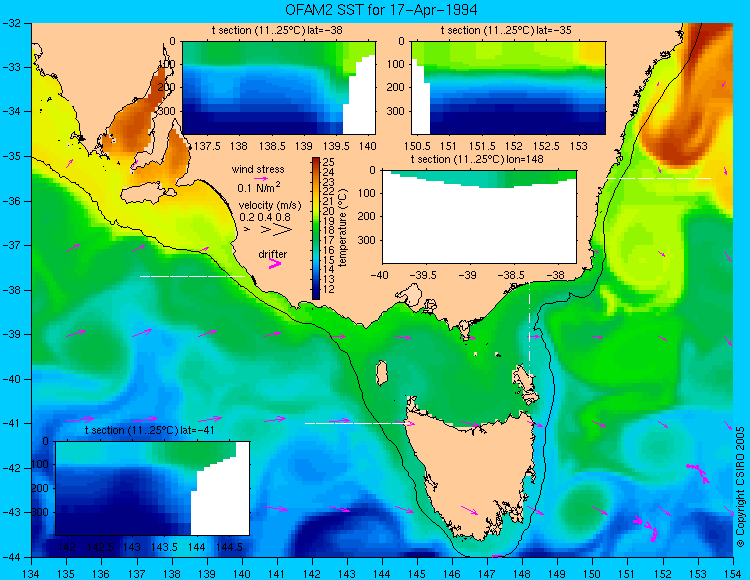Click the smallest velocity arrowhead in legend
Viewport: 750px width, 580px height.
247,230
